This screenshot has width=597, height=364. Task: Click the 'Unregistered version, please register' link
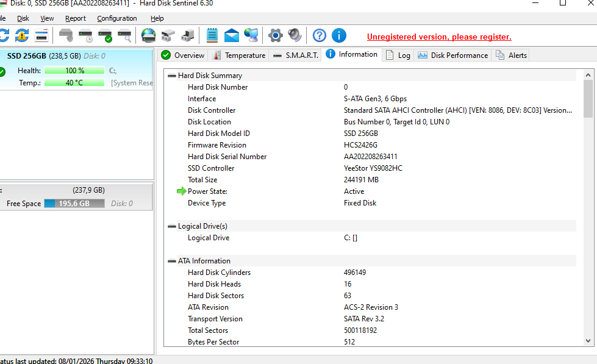point(439,37)
